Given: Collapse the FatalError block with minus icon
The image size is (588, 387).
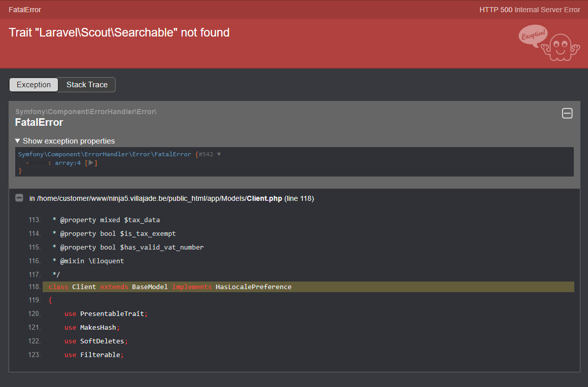Looking at the screenshot, I should click(567, 113).
